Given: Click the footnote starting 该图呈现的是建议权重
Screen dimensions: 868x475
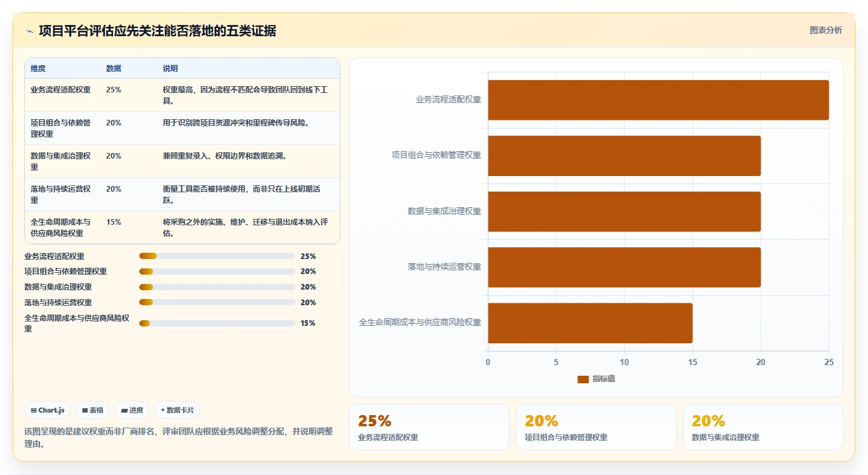Looking at the screenshot, I should coord(179,438).
